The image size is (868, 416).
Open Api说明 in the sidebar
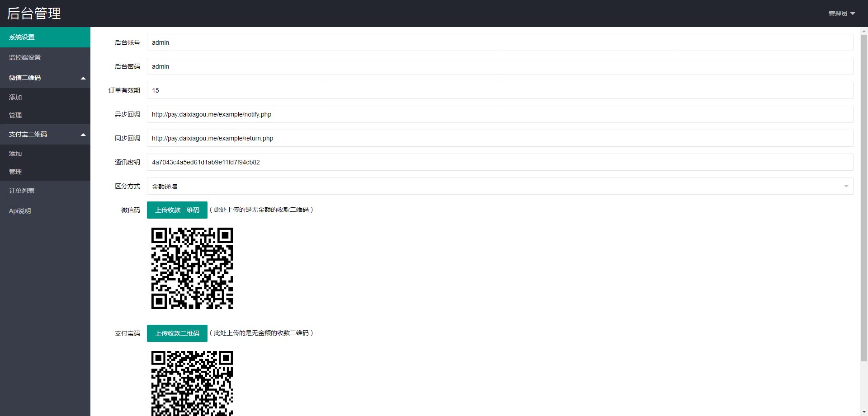coord(45,211)
